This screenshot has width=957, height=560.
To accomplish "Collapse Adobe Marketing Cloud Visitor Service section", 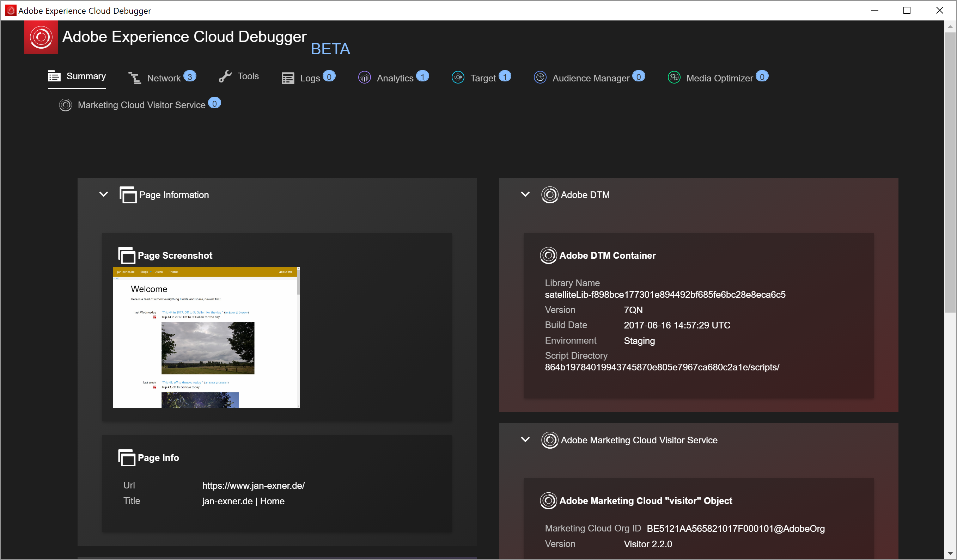I will (x=525, y=439).
